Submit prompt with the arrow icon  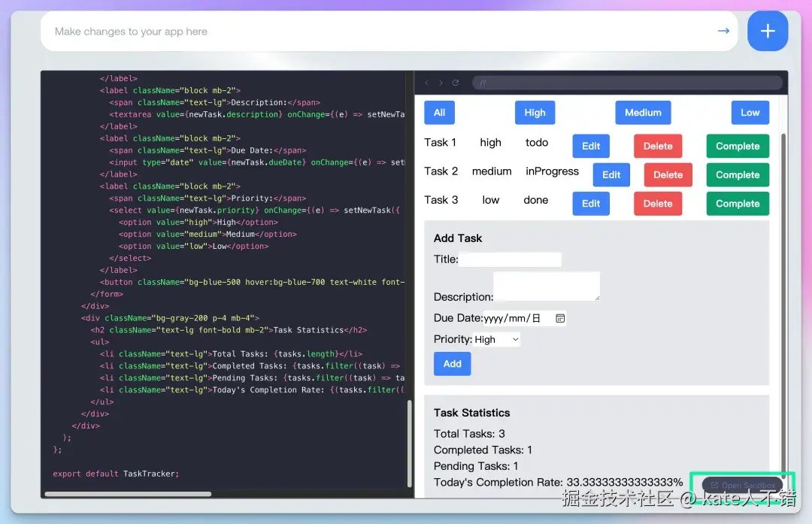click(x=723, y=31)
